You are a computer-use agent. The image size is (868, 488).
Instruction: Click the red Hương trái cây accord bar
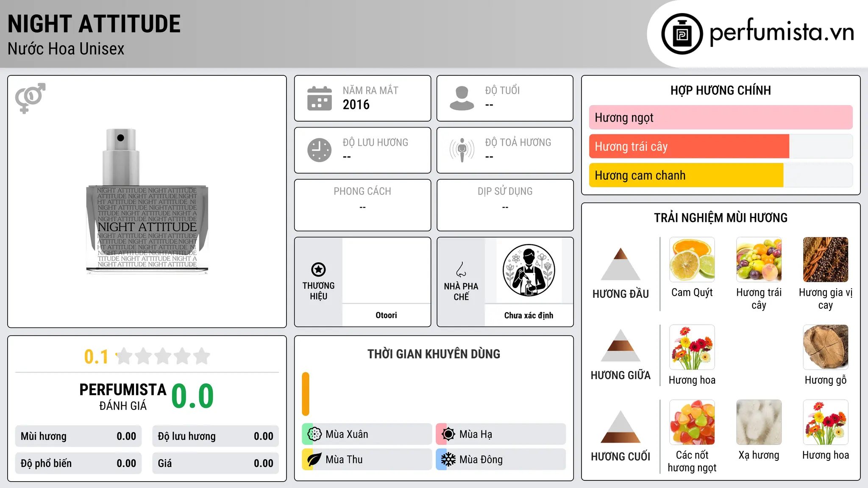[x=689, y=147]
